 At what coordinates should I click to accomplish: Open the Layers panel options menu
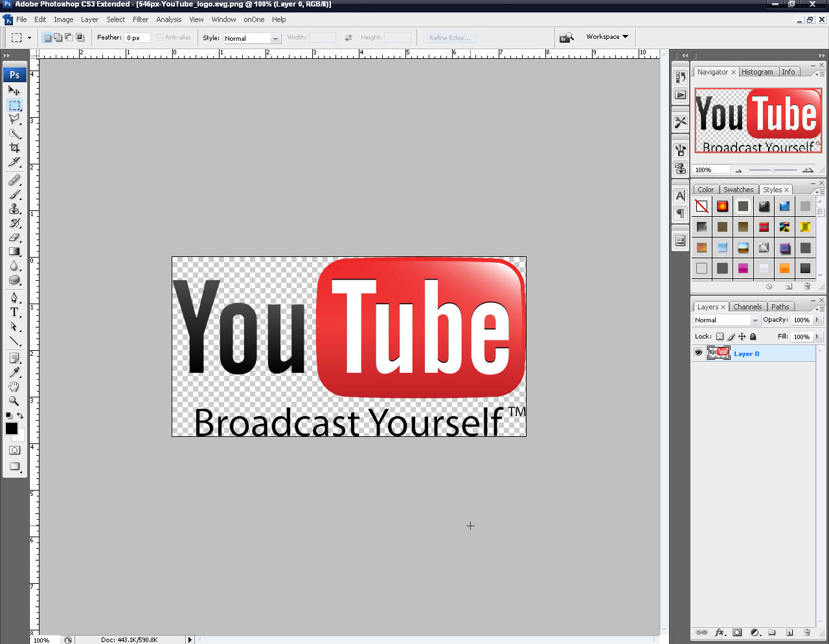[820, 309]
